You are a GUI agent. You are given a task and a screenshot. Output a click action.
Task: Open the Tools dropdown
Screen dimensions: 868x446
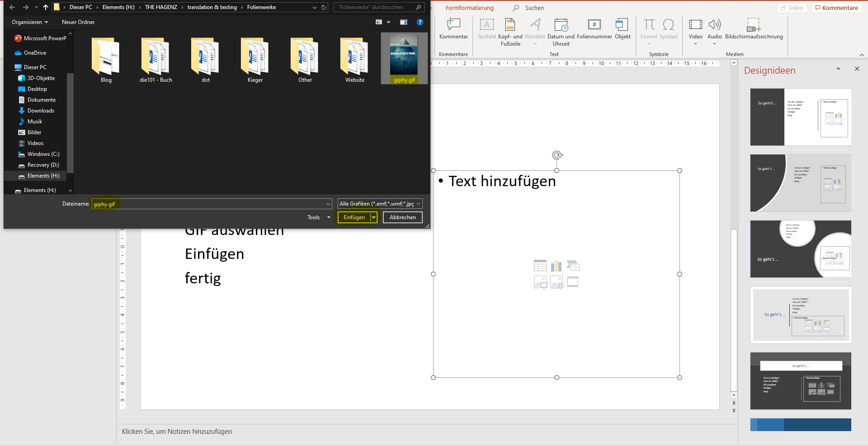(x=319, y=217)
